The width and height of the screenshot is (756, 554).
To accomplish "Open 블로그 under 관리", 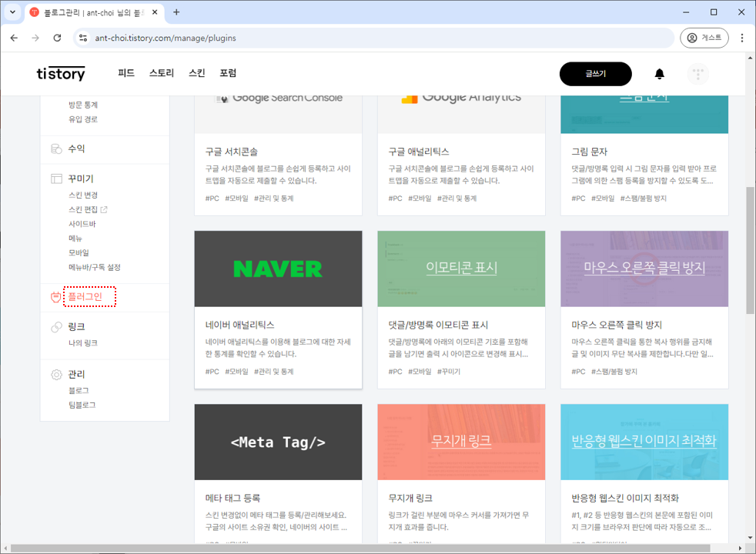I will click(79, 391).
